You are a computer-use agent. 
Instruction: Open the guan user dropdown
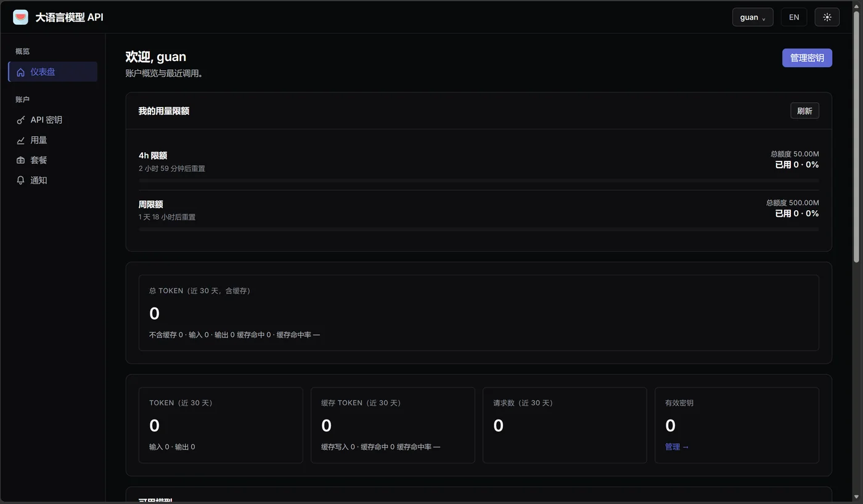pos(753,17)
